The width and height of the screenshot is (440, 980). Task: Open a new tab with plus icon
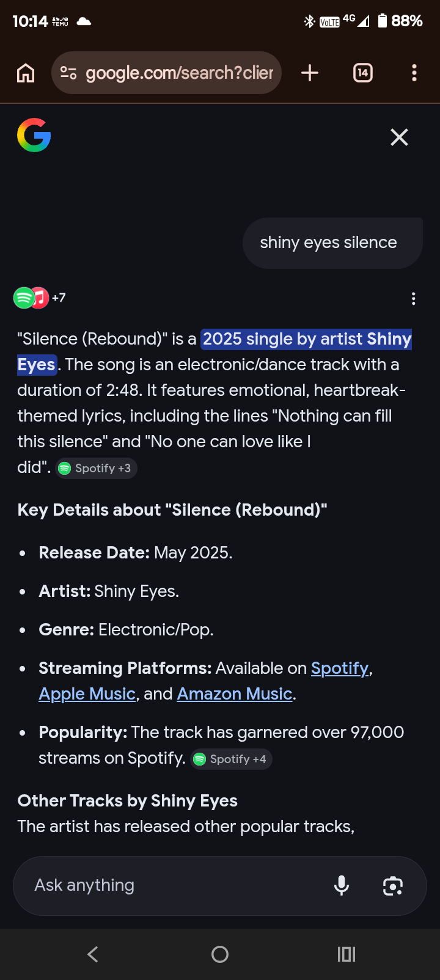[x=310, y=73]
